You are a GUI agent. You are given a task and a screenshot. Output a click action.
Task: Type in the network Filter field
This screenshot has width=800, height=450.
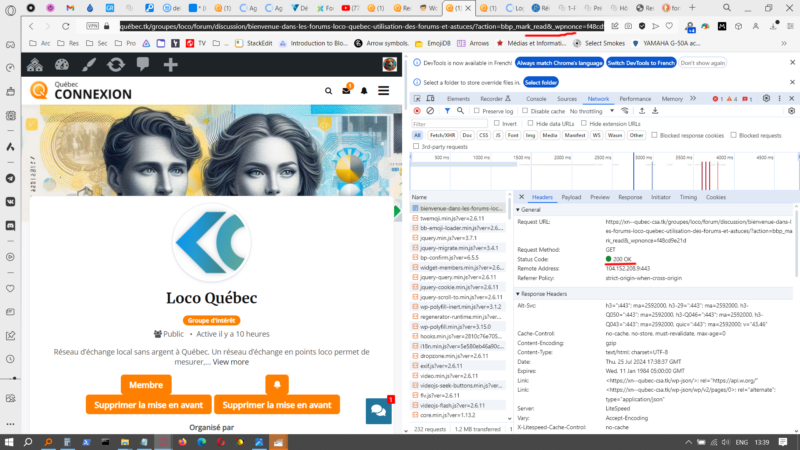pyautogui.click(x=450, y=123)
